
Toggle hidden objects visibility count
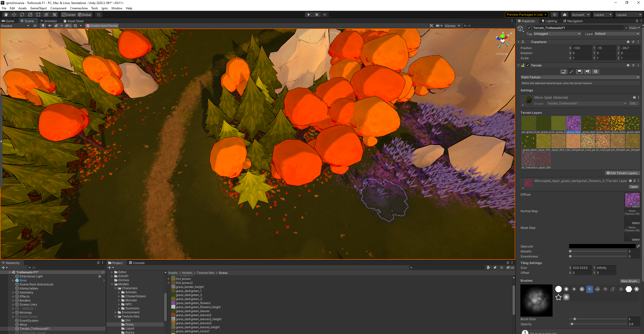click(x=68, y=26)
